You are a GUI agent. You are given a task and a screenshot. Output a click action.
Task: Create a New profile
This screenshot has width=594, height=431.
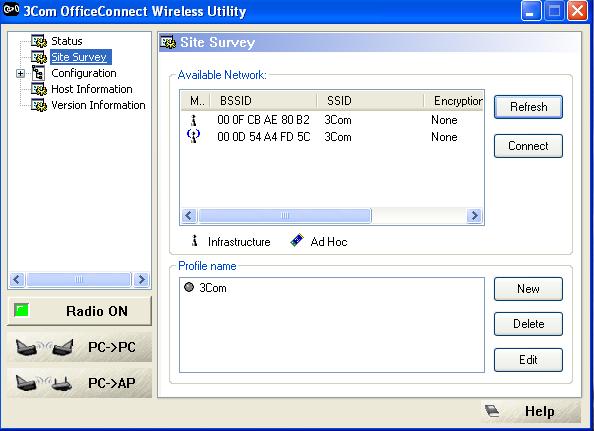pyautogui.click(x=528, y=289)
